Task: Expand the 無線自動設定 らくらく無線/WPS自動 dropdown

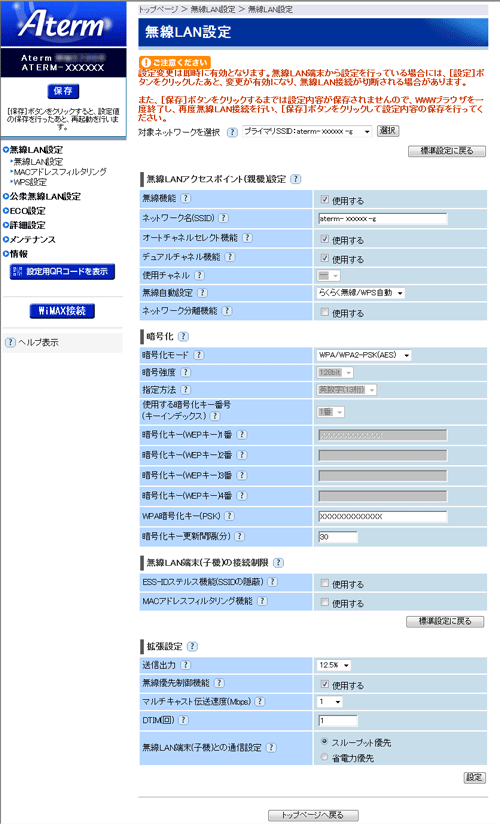Action: click(361, 293)
